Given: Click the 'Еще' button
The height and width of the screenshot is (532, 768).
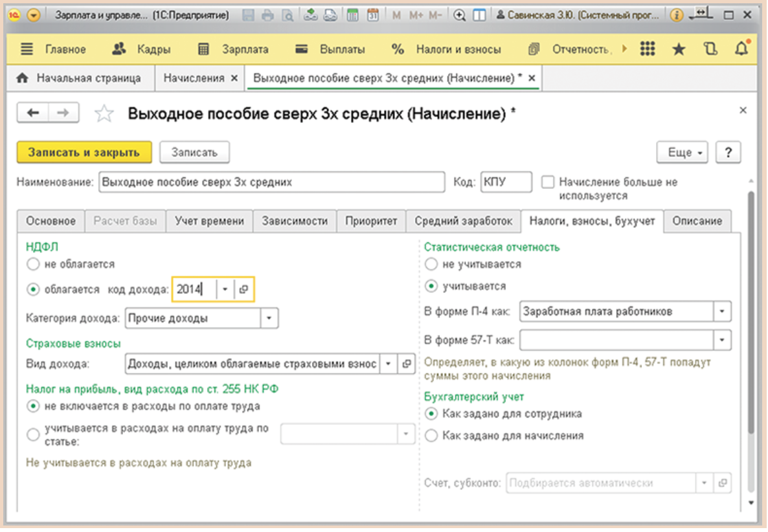Looking at the screenshot, I should (x=683, y=153).
